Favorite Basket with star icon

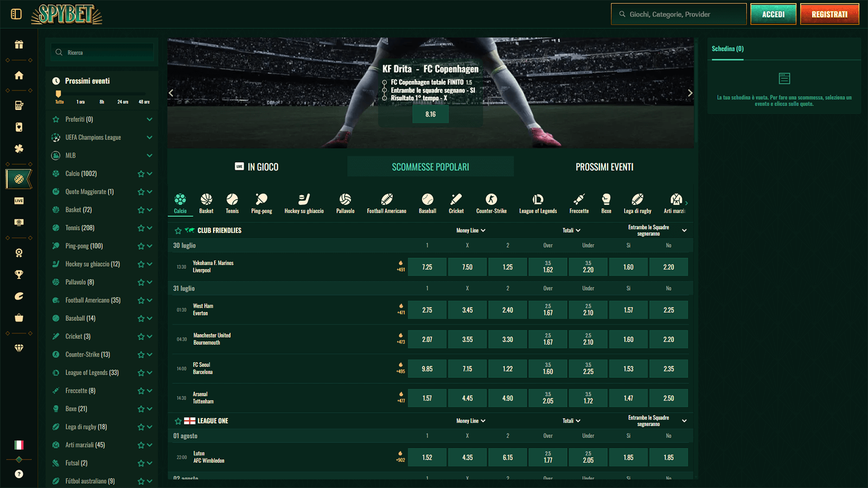pyautogui.click(x=141, y=210)
